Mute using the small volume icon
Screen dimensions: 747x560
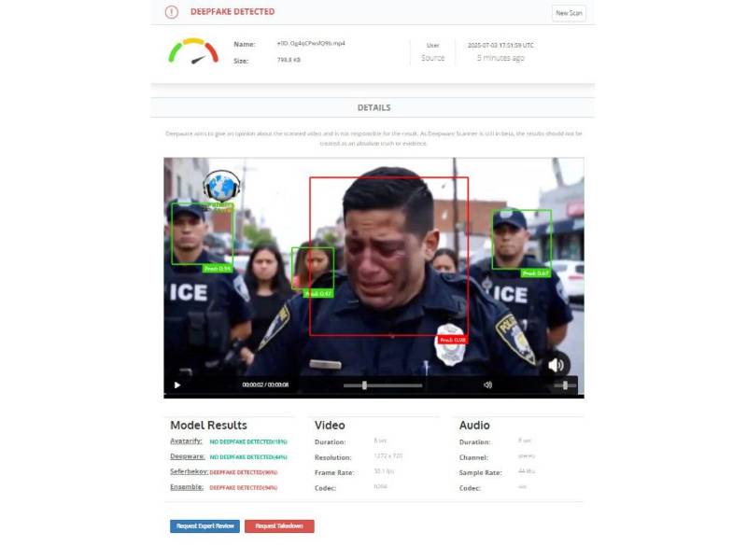[x=487, y=385]
